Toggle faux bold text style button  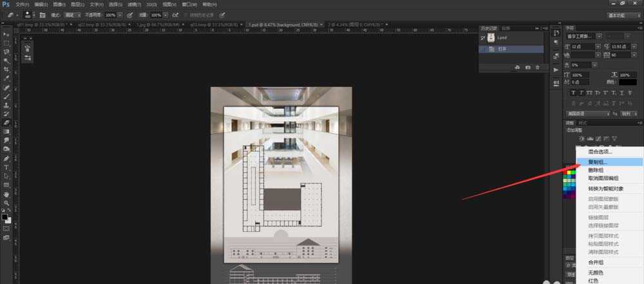tap(573, 93)
